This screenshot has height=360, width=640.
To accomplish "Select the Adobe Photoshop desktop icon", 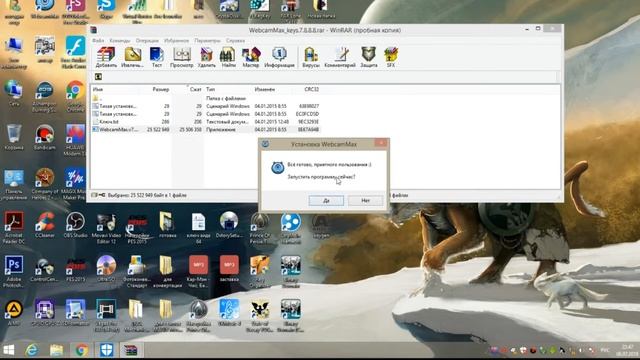I will [14, 271].
